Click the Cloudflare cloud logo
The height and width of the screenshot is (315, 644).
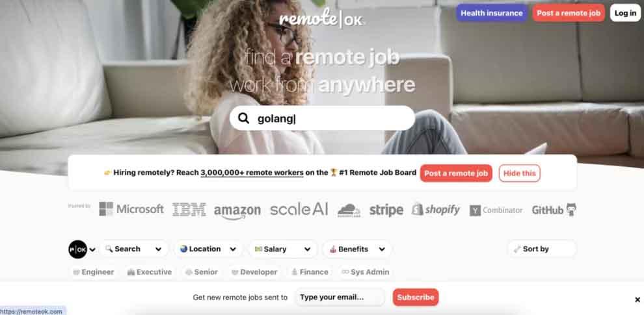(x=349, y=210)
